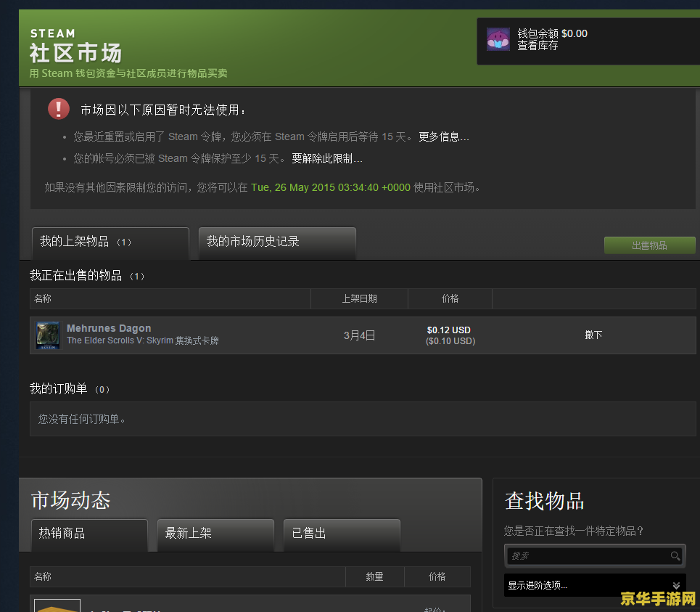Click the 我的订购单 (0) heading
This screenshot has height=612, width=700.
(x=70, y=388)
